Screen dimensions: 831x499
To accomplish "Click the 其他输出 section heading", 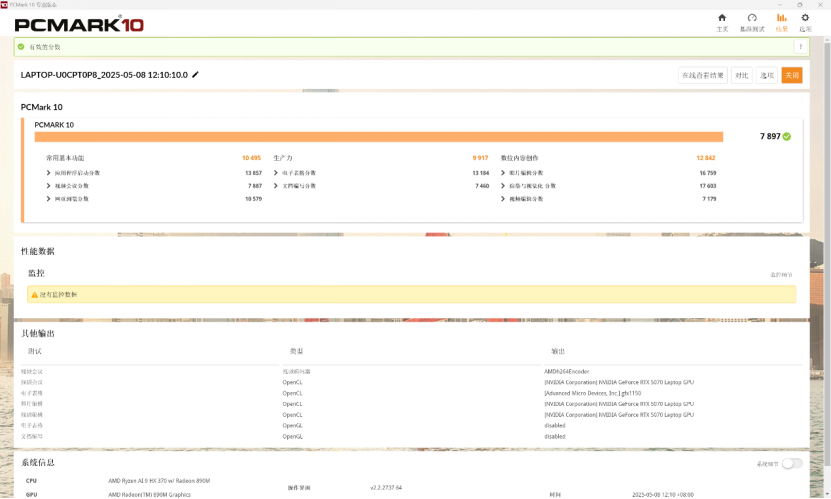I will [38, 333].
